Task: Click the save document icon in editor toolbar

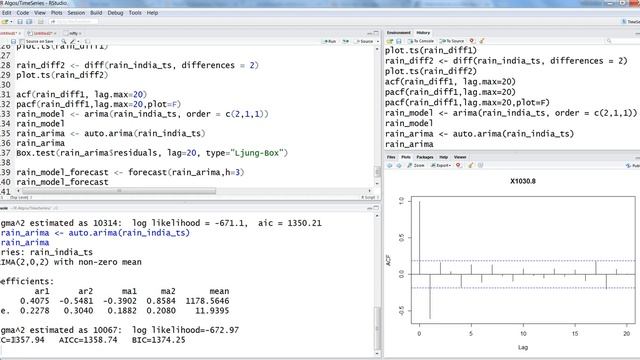Action: click(x=13, y=41)
